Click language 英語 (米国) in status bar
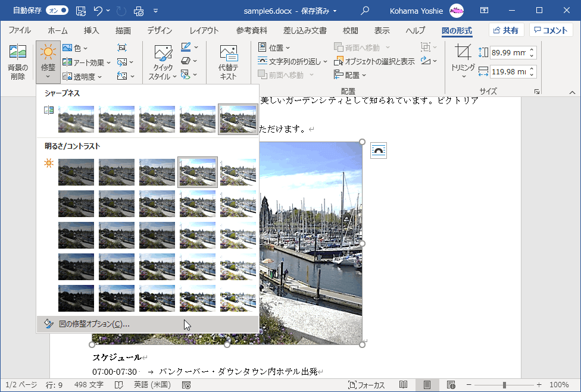 (152, 385)
